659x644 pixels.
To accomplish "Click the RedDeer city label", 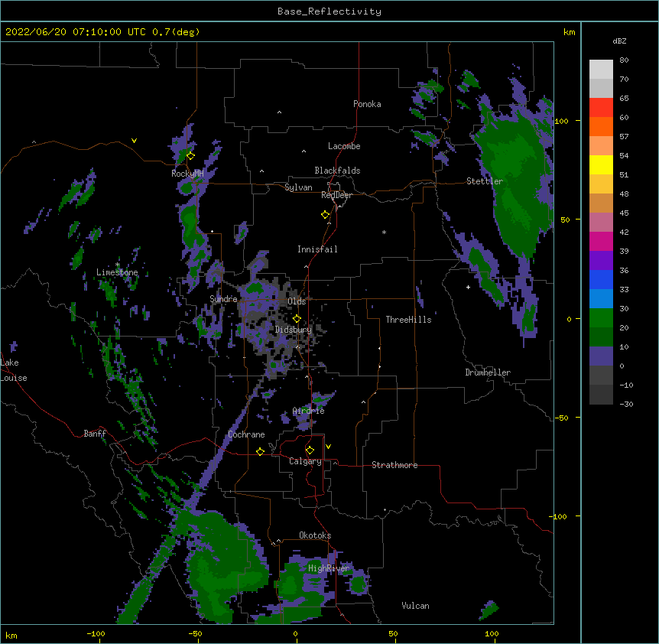I will [336, 195].
